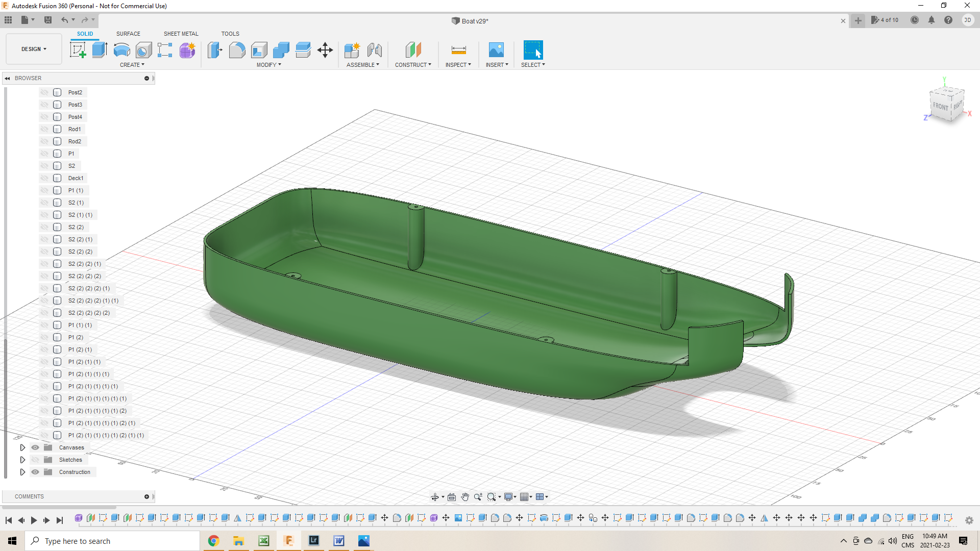Play the design timeline
The height and width of the screenshot is (551, 980).
34,520
